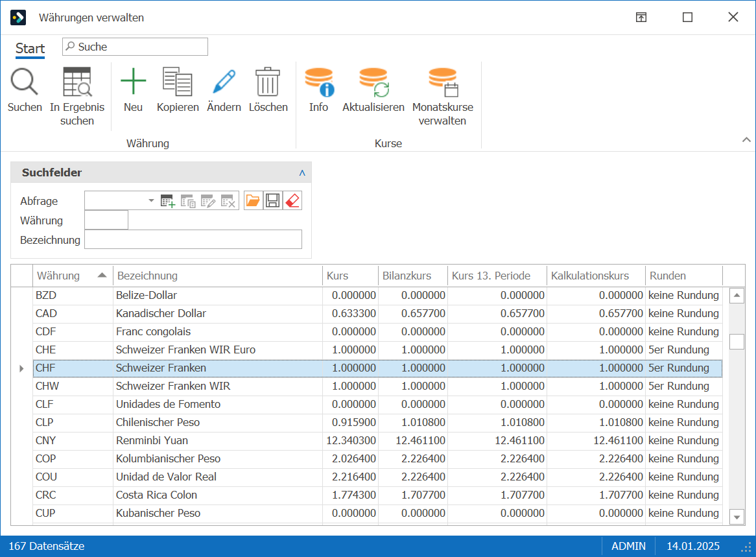This screenshot has height=557, width=756.
Task: Collapse the ribbon with the chevron
Action: [x=746, y=140]
